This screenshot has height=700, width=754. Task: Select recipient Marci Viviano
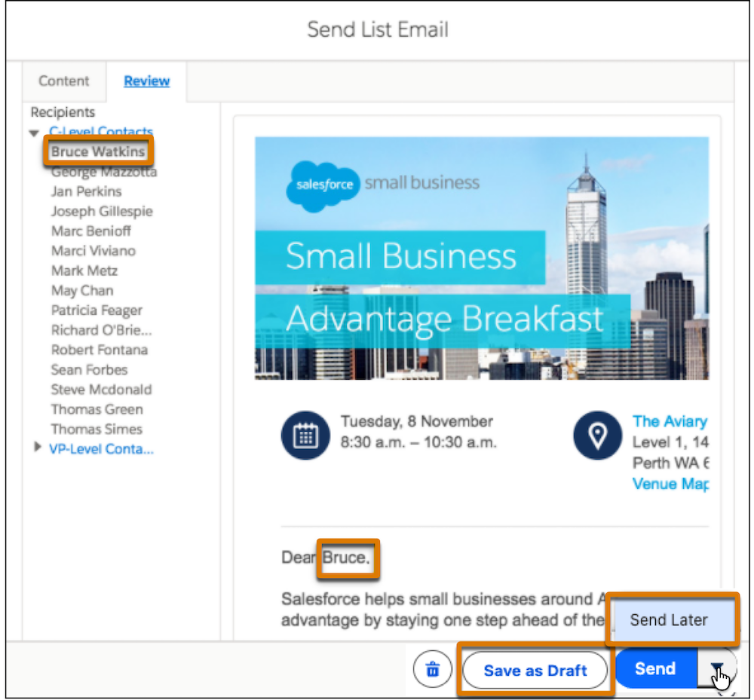93,251
